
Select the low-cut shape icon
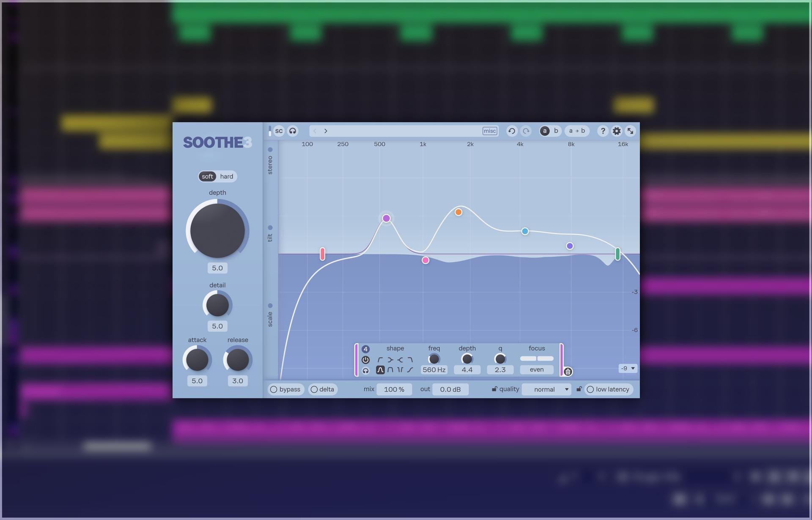click(380, 360)
